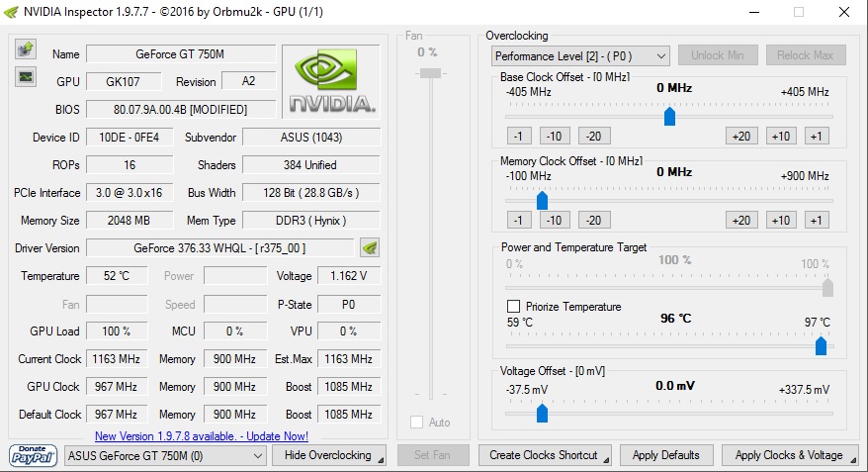Image resolution: width=868 pixels, height=472 pixels.
Task: Minimize the NVIDIA Inspector window
Action: pyautogui.click(x=754, y=12)
